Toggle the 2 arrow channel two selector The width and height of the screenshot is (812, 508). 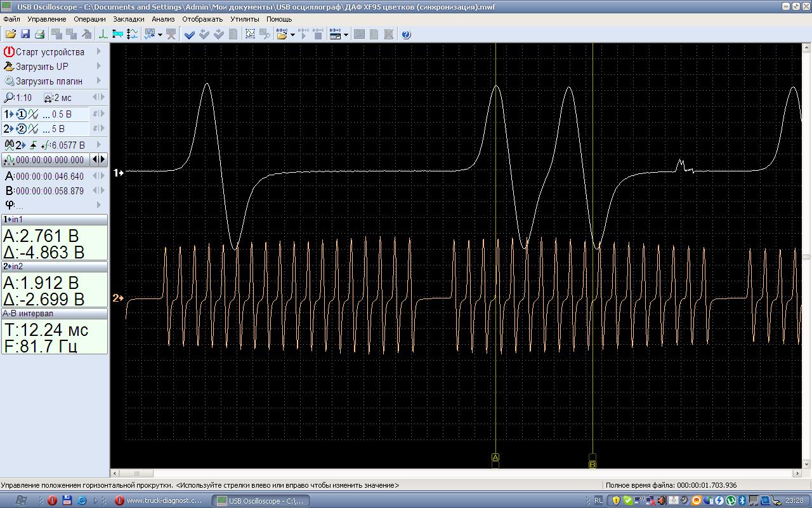pyautogui.click(x=8, y=129)
